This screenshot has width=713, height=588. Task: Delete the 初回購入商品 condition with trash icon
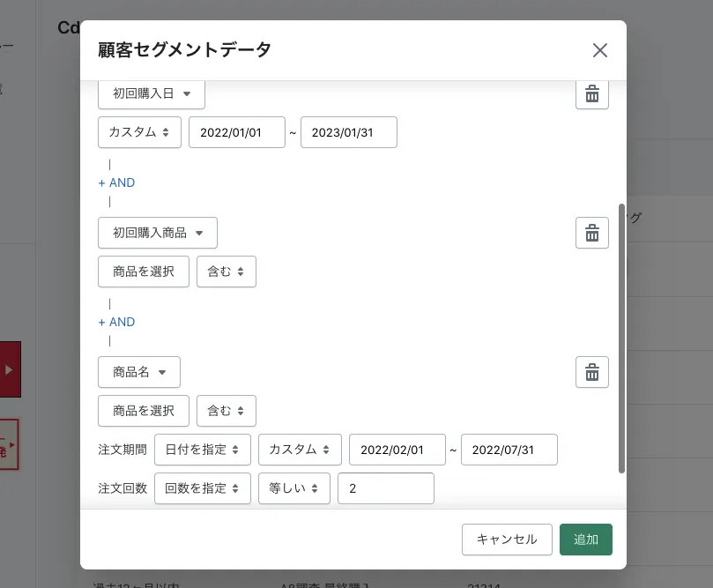[592, 233]
